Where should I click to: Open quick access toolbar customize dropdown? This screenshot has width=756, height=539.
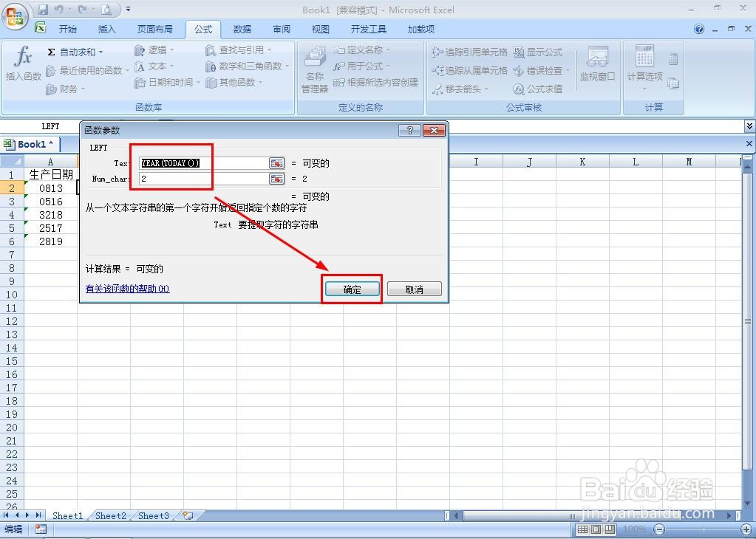pyautogui.click(x=129, y=9)
